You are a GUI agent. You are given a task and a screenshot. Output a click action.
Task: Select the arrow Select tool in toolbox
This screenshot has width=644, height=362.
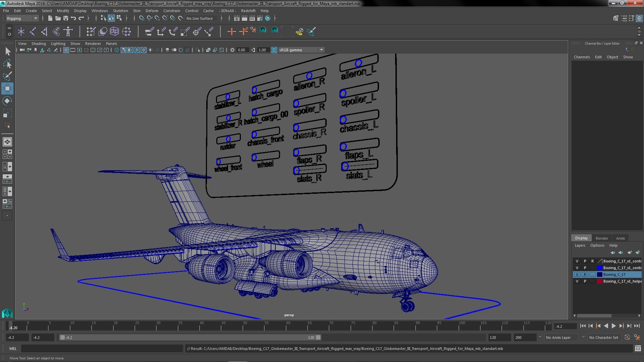(x=7, y=51)
